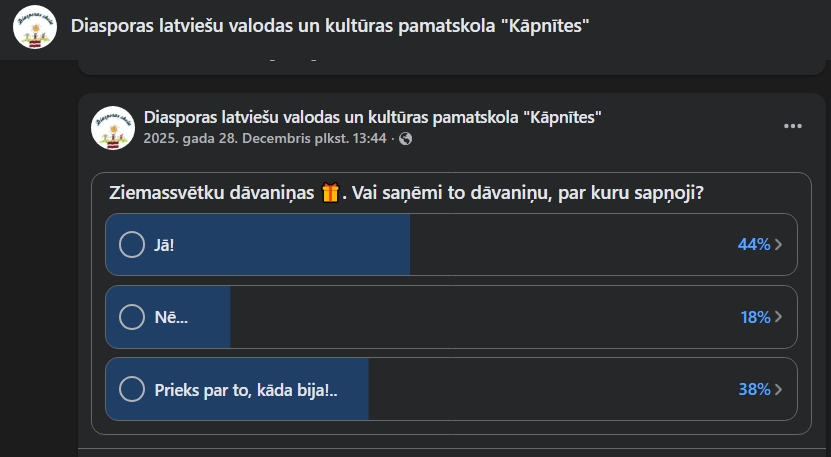
Task: Open the three-dot post options menu
Action: coord(793,126)
